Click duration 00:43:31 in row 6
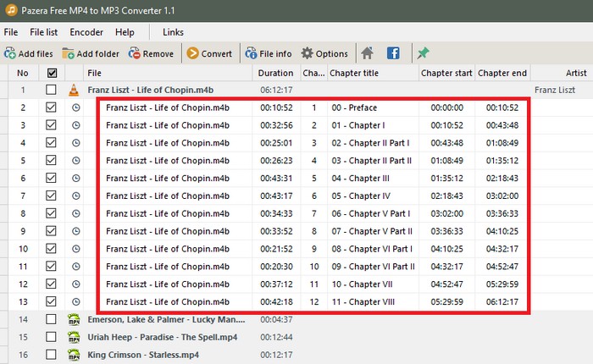Image resolution: width=593 pixels, height=364 pixels. pos(276,179)
